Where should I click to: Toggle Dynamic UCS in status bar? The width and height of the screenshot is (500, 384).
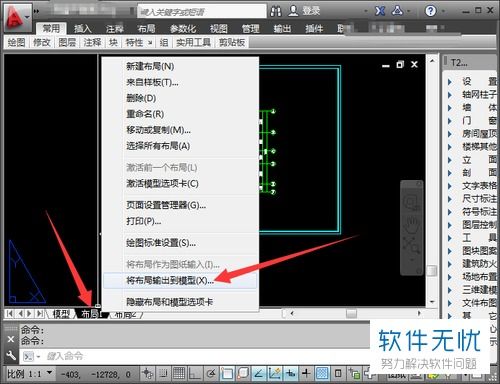point(275,373)
